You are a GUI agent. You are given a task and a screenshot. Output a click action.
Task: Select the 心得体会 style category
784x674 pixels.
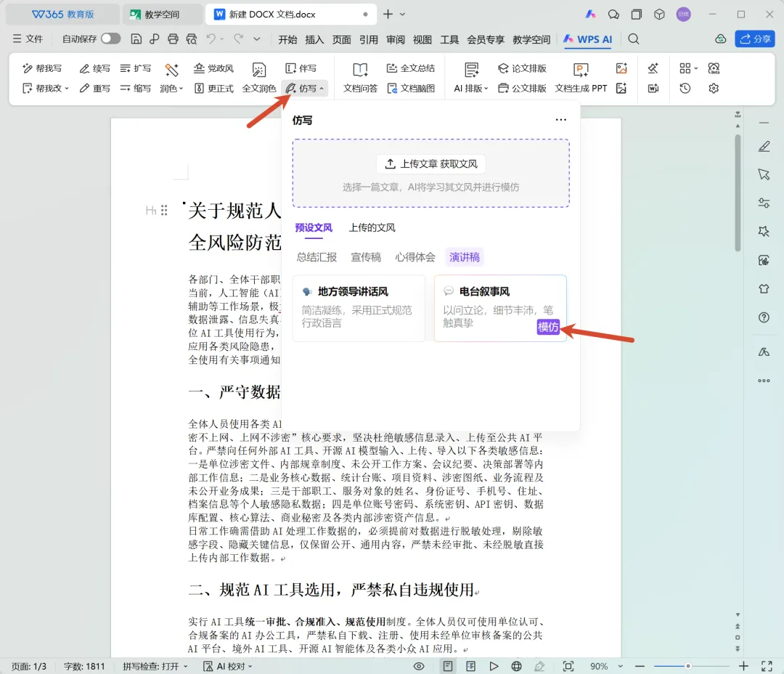(x=415, y=257)
